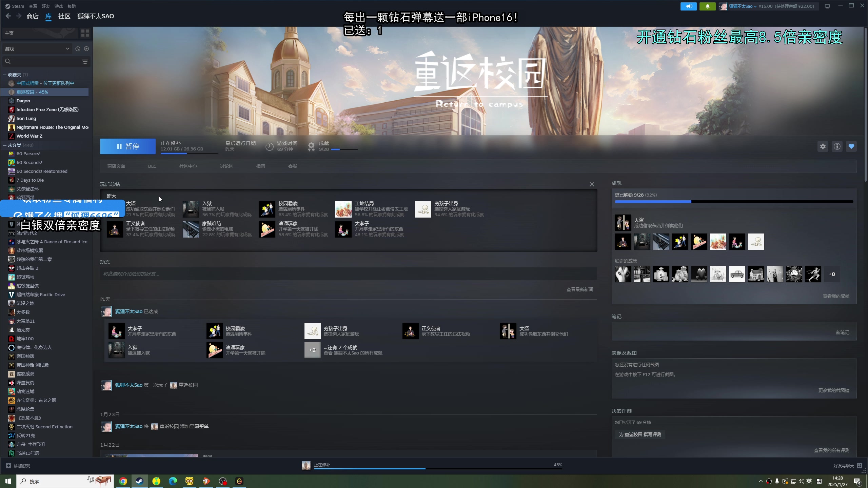
Task: Show game information icon
Action: (837, 146)
